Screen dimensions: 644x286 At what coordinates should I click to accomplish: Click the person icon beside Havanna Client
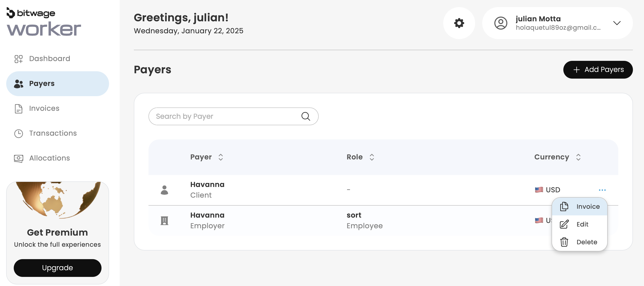coord(164,190)
